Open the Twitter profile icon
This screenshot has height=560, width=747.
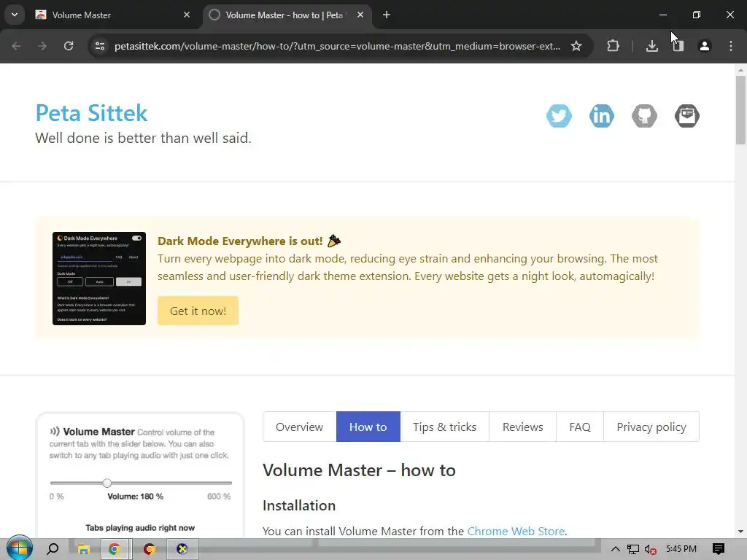(x=559, y=116)
